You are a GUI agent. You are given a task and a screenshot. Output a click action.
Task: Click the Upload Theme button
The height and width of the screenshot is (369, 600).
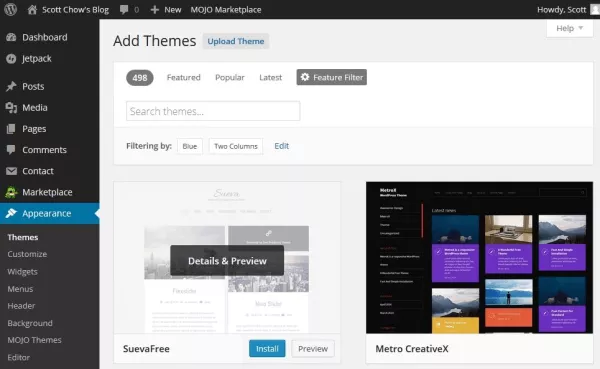pos(236,41)
